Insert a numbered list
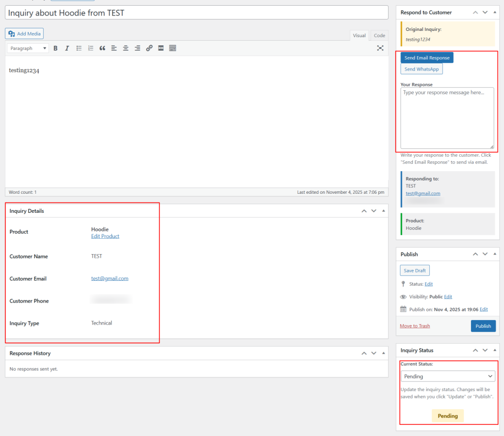 tap(91, 48)
